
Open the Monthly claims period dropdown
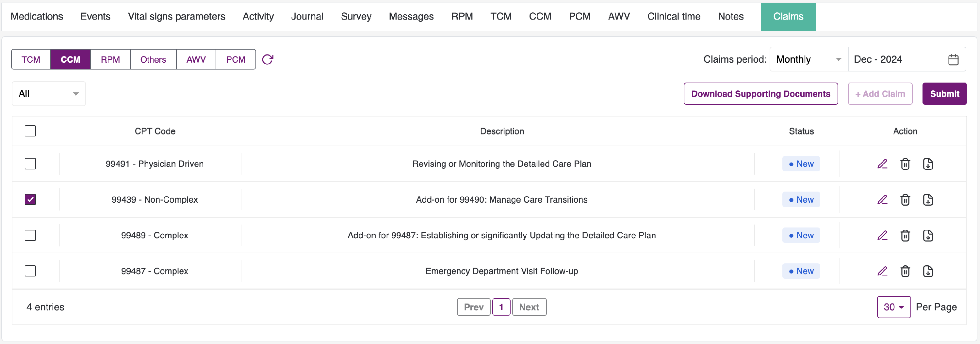click(x=808, y=59)
